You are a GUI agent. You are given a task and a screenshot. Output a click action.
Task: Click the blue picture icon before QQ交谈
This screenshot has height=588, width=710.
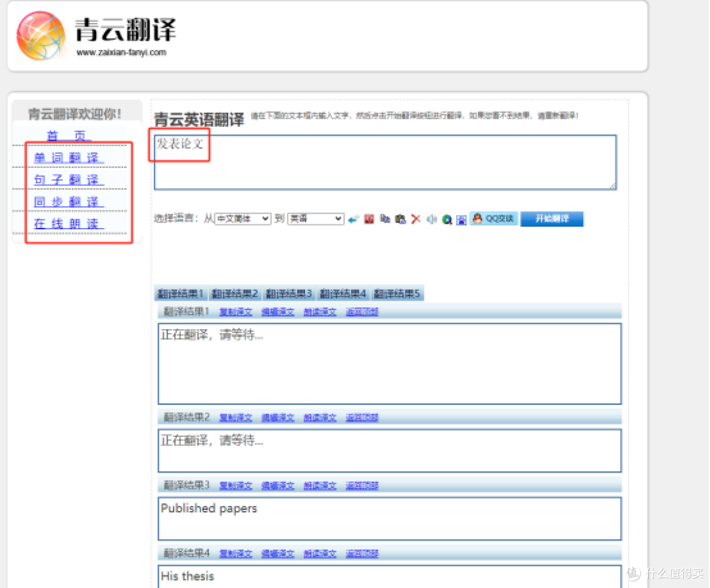tap(461, 220)
